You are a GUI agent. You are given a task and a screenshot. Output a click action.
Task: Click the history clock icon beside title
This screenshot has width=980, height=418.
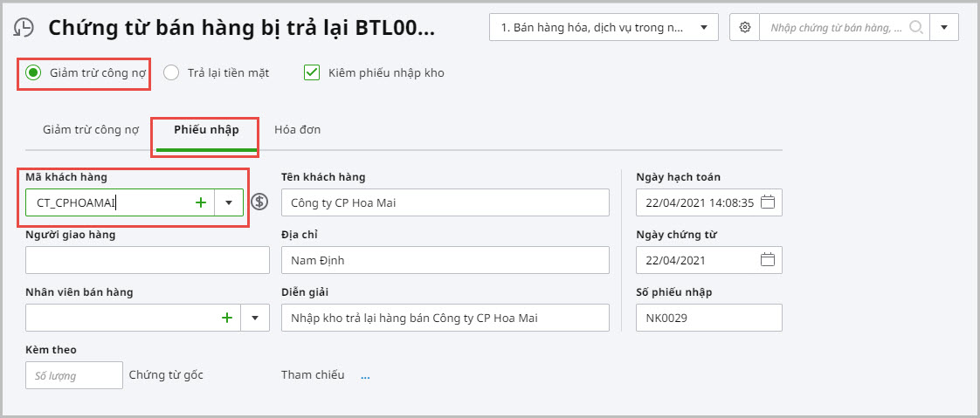pyautogui.click(x=24, y=27)
